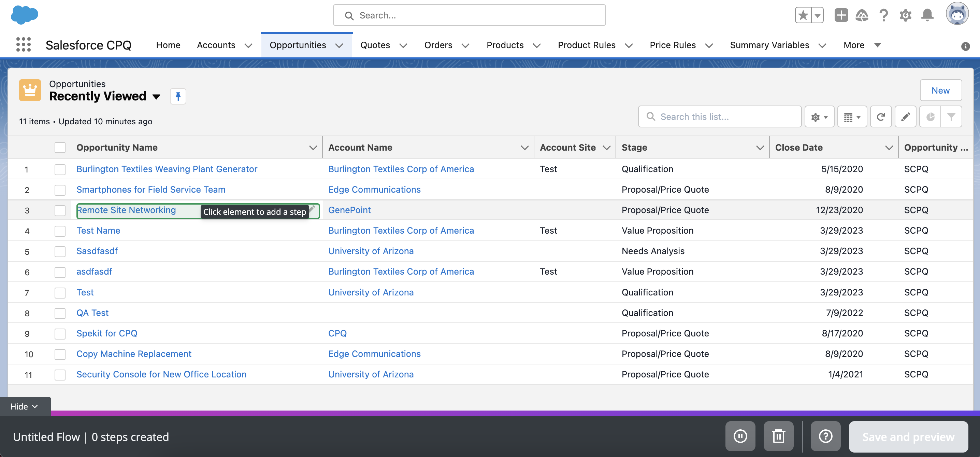Pin the Recently Viewed list view
The image size is (980, 457).
(178, 96)
